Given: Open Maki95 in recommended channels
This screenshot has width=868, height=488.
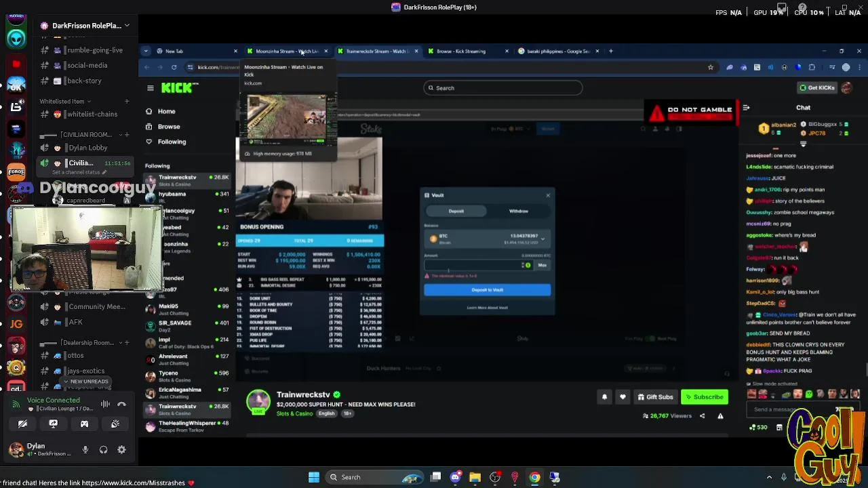Looking at the screenshot, I should pyautogui.click(x=186, y=309).
